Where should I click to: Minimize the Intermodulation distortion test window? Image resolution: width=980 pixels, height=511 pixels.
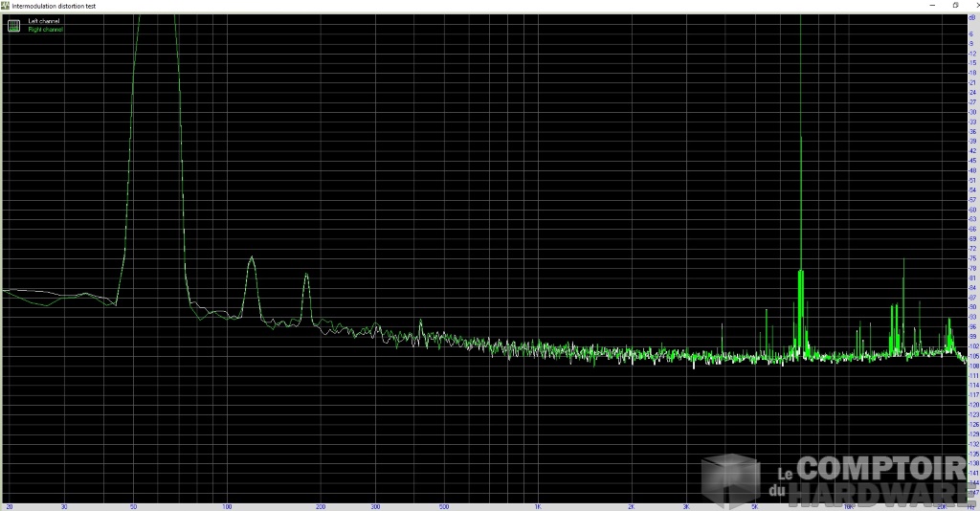[933, 5]
